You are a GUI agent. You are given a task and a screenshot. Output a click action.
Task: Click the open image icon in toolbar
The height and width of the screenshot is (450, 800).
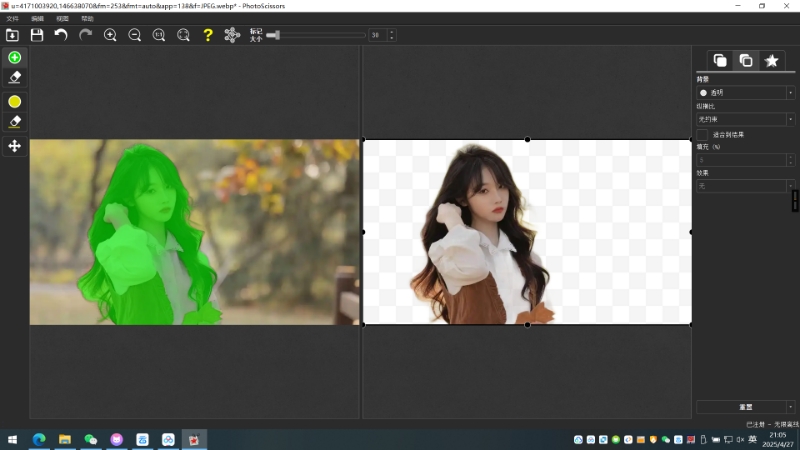(x=12, y=35)
